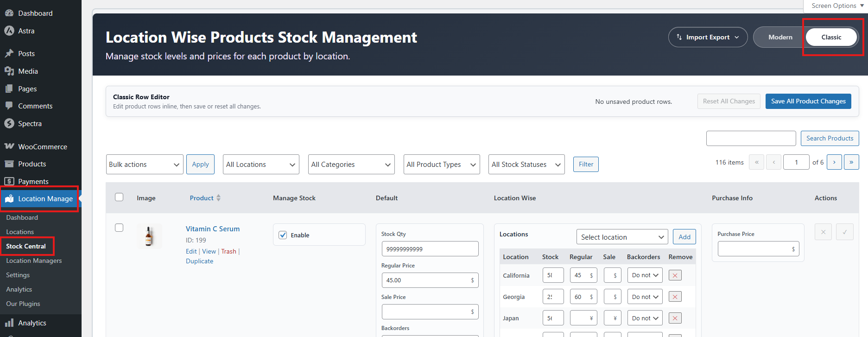Click the WooCommerce icon in sidebar
868x337 pixels.
[x=9, y=146]
